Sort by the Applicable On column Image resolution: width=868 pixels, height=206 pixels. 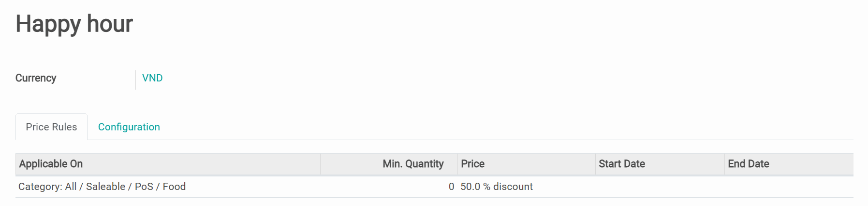click(x=51, y=164)
